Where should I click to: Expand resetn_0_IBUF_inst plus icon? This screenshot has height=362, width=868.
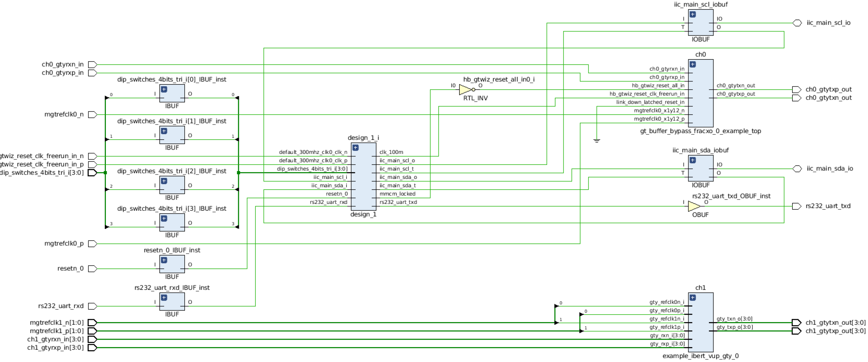click(164, 260)
